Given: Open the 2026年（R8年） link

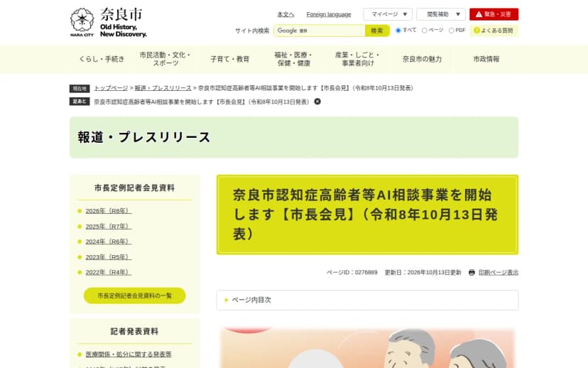Looking at the screenshot, I should (x=109, y=211).
